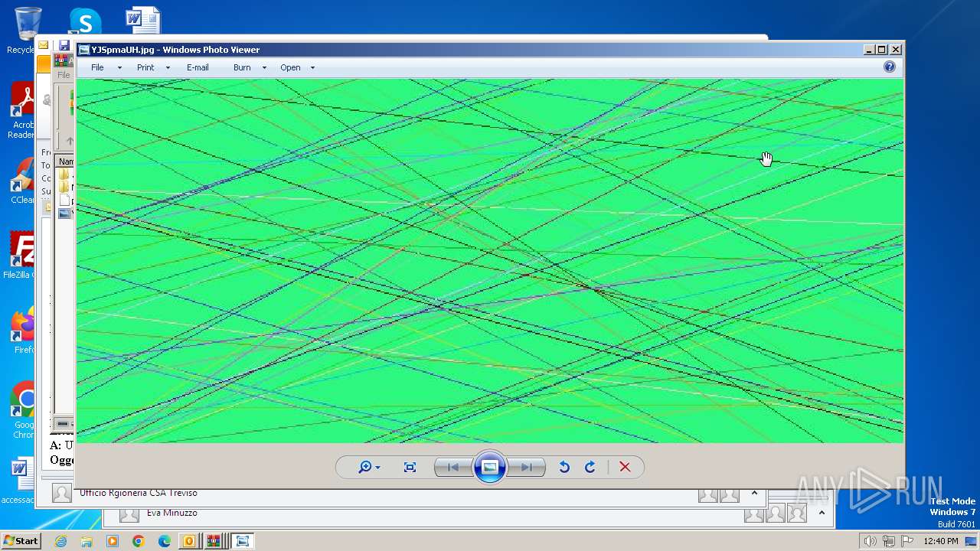
Task: Select contact Eva Minuzzo
Action: [172, 513]
